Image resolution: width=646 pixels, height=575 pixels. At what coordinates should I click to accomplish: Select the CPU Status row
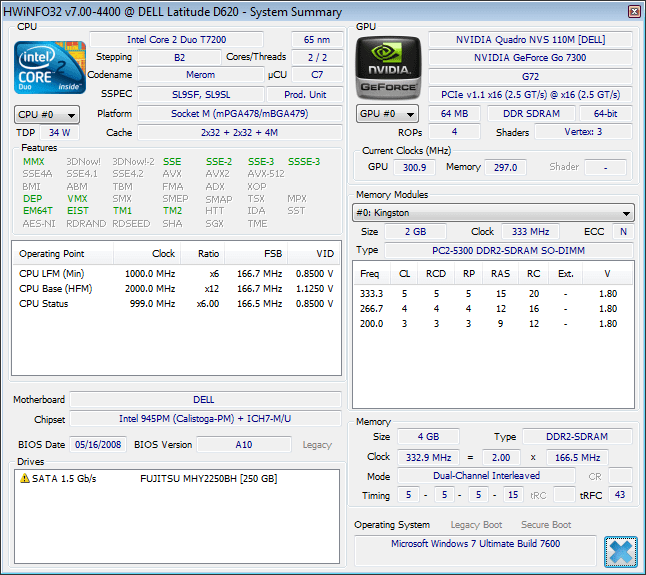click(176, 304)
